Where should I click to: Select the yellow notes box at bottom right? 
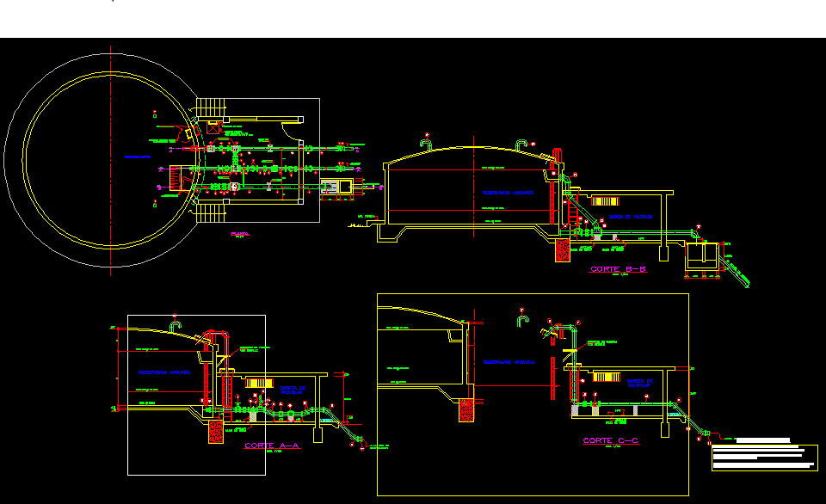765,458
